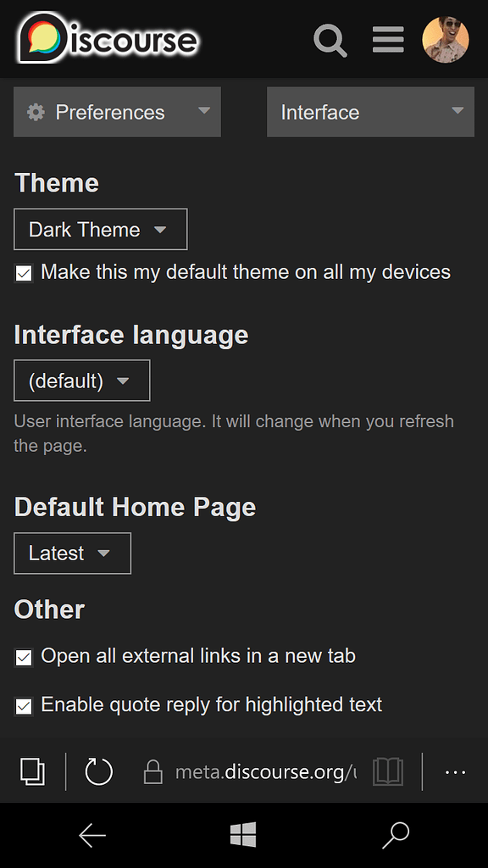Open the hamburger menu icon

388,39
